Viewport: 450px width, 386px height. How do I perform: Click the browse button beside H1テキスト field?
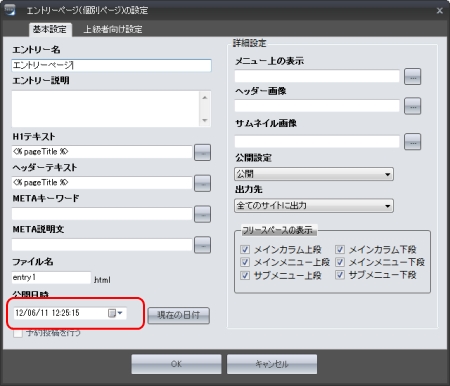coord(202,153)
